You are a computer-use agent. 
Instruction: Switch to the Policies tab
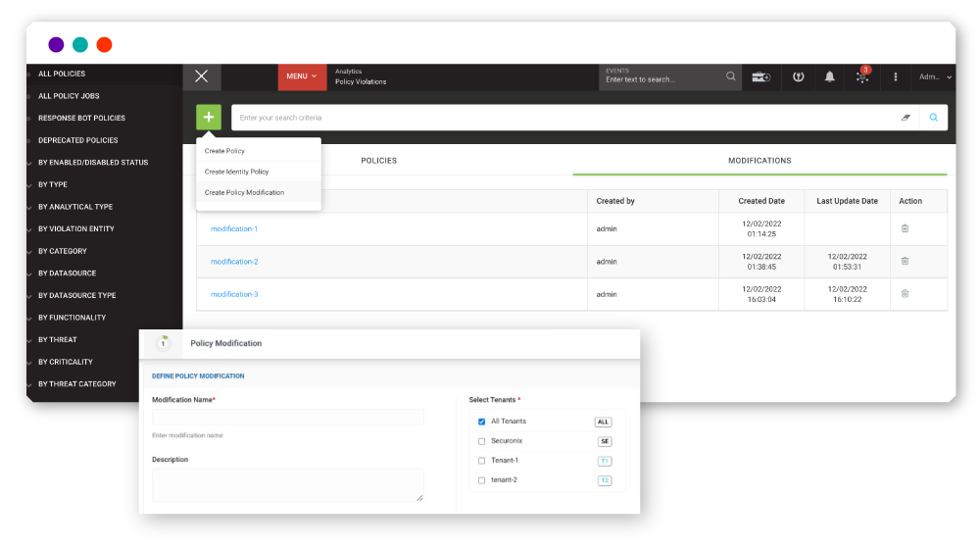click(x=378, y=160)
